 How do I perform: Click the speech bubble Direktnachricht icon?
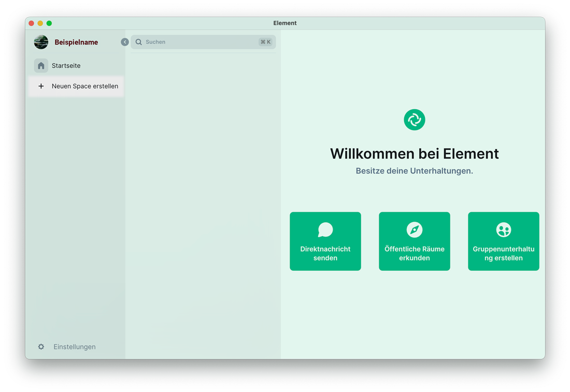325,229
